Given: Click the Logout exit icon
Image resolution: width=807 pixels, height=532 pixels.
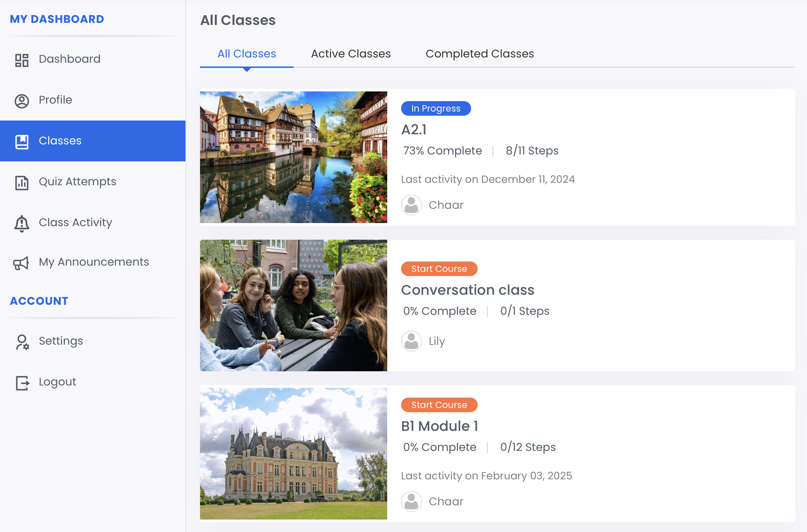Looking at the screenshot, I should click(22, 383).
